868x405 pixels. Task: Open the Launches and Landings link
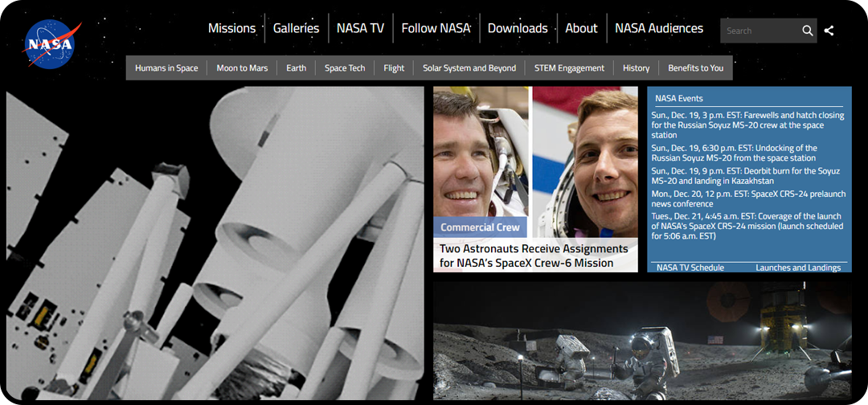click(798, 268)
